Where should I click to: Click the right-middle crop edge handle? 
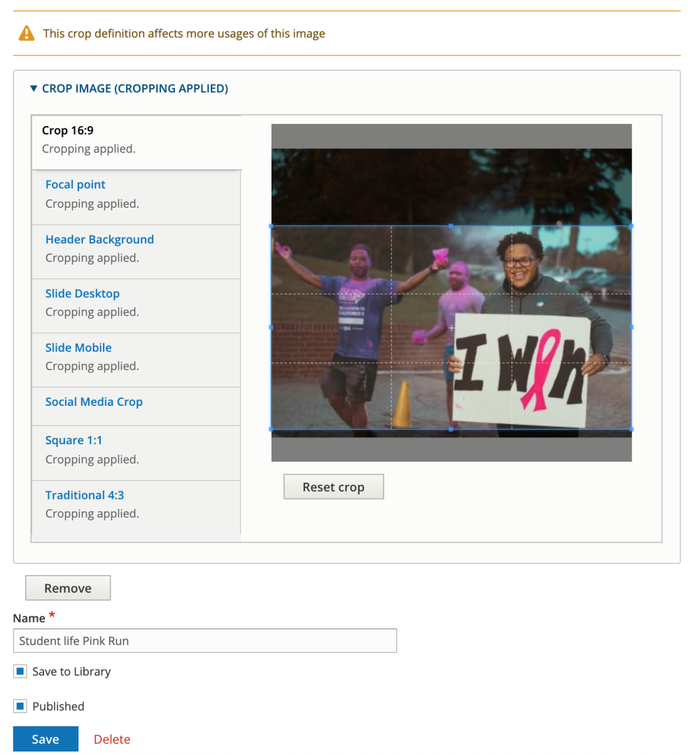(631, 327)
